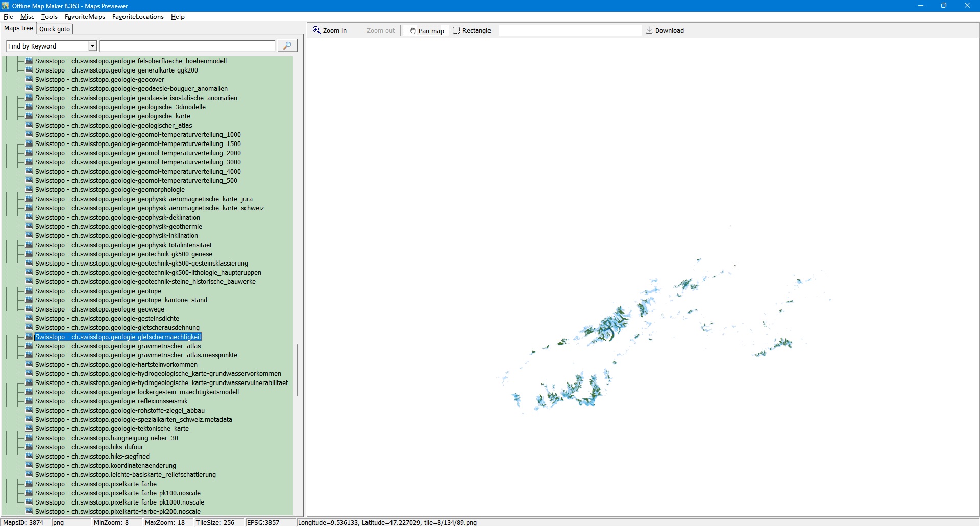Click map icon next to hiks-dufour layer
Screen dimensions: 980x527
click(x=29, y=447)
